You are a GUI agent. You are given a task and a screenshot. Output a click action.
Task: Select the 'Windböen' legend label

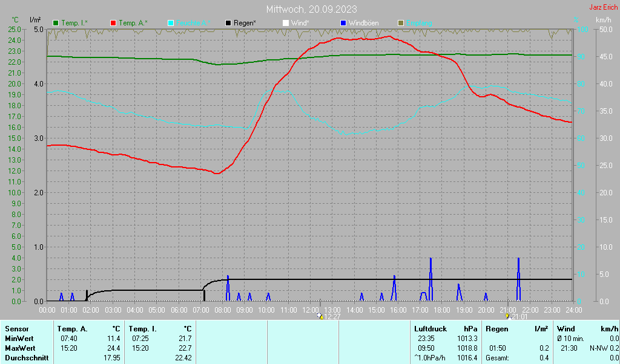364,24
